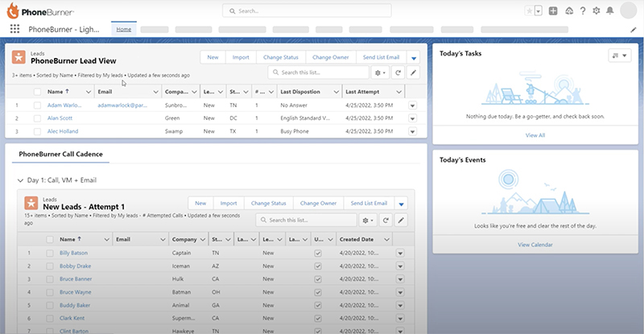Select the PhoneBurner Call Cadence tab

pyautogui.click(x=61, y=154)
